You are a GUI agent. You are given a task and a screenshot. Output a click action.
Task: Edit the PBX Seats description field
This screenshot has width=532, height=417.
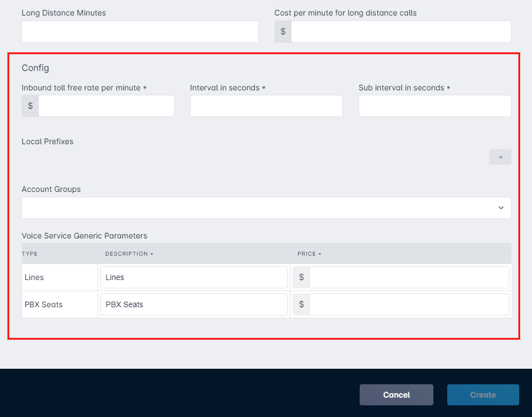[x=194, y=304]
